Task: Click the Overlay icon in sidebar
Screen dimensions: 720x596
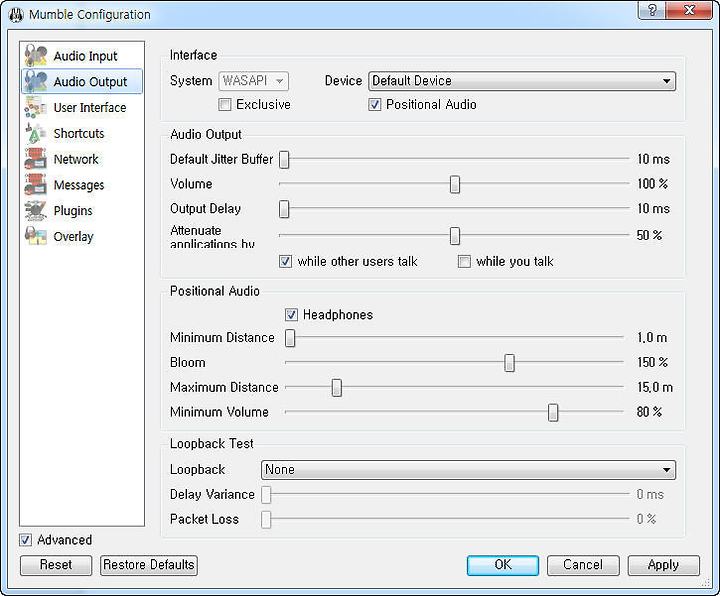Action: pos(36,236)
